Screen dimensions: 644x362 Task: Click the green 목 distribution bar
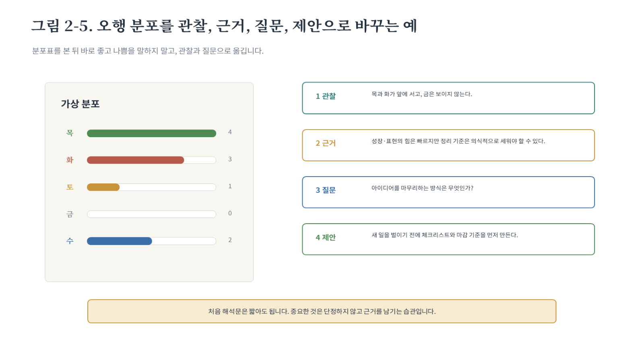(x=151, y=133)
